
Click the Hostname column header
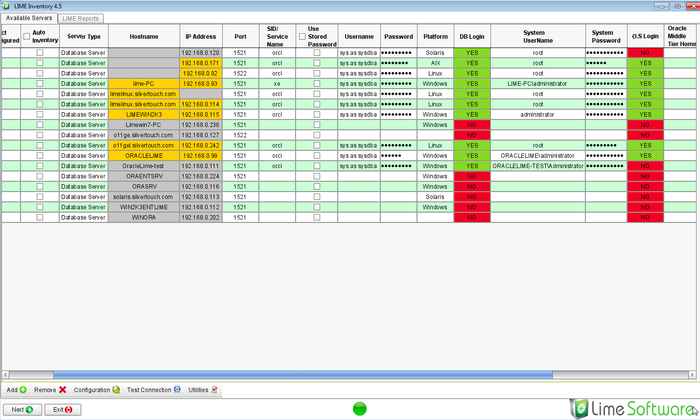[144, 36]
